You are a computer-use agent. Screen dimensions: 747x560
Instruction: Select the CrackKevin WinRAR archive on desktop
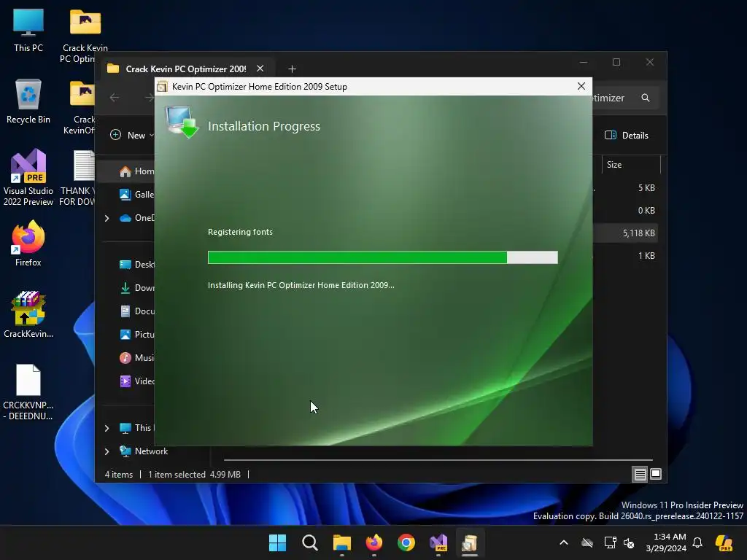(28, 315)
